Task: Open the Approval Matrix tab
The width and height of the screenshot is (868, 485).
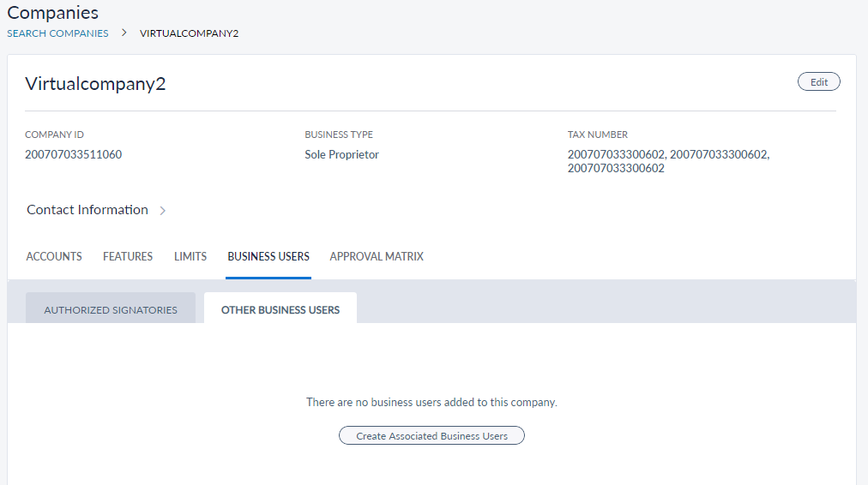Action: [x=377, y=256]
